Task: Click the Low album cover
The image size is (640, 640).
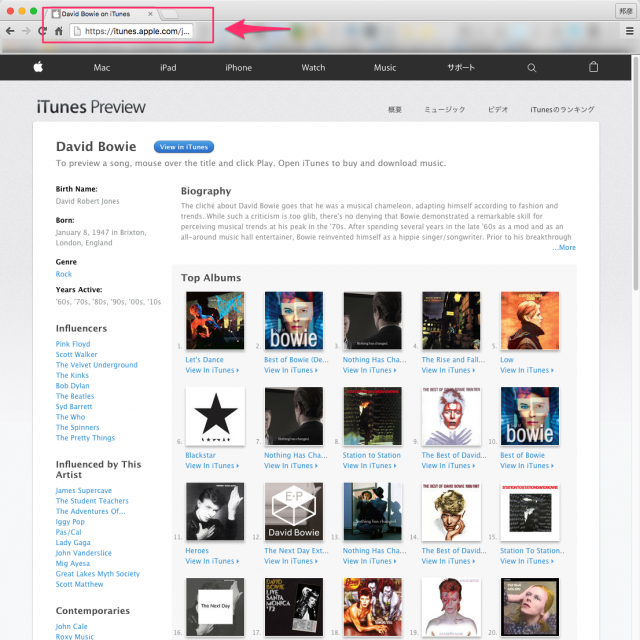Action: point(530,320)
